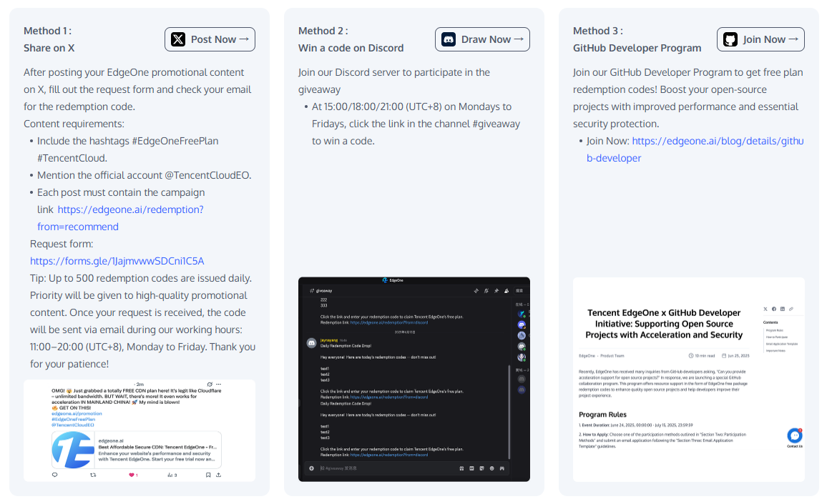Image resolution: width=827 pixels, height=504 pixels.
Task: Select the "Method 3 :" heading text
Action: (597, 31)
